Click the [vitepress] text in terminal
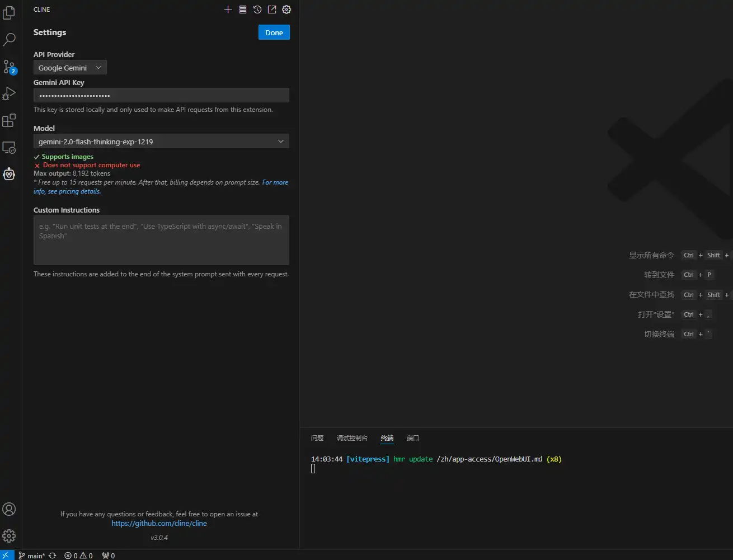733x560 pixels. pyautogui.click(x=368, y=459)
